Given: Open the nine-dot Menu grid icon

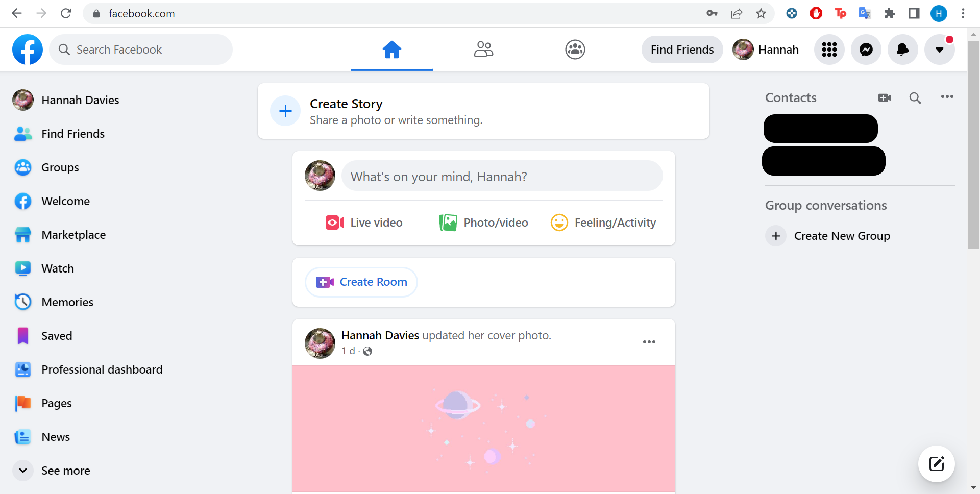Looking at the screenshot, I should (829, 50).
